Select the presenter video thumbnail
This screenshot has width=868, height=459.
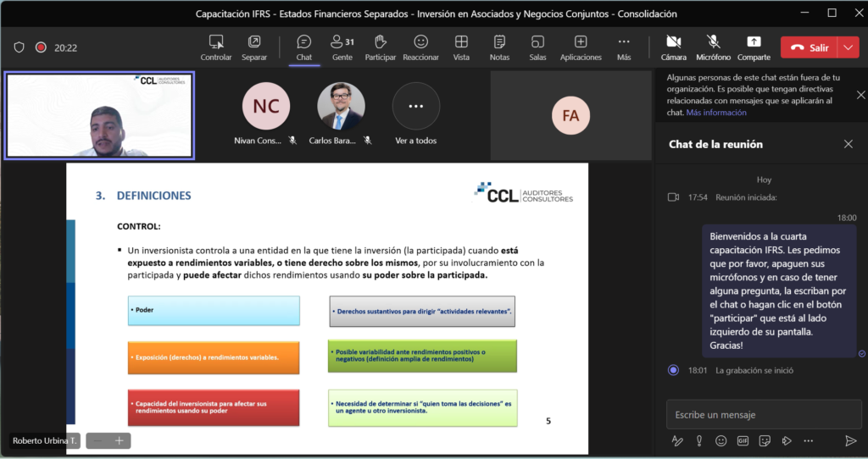(x=100, y=115)
